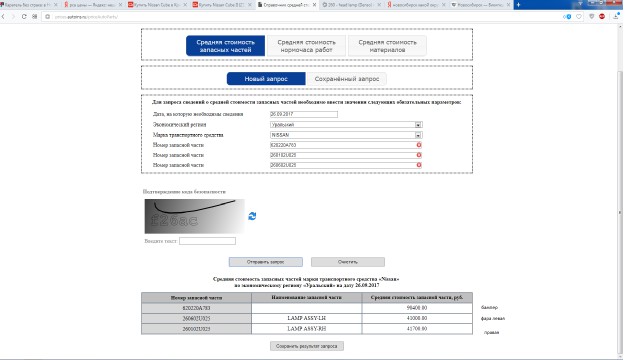Open the red adblock extension icon

pyautogui.click(x=602, y=17)
